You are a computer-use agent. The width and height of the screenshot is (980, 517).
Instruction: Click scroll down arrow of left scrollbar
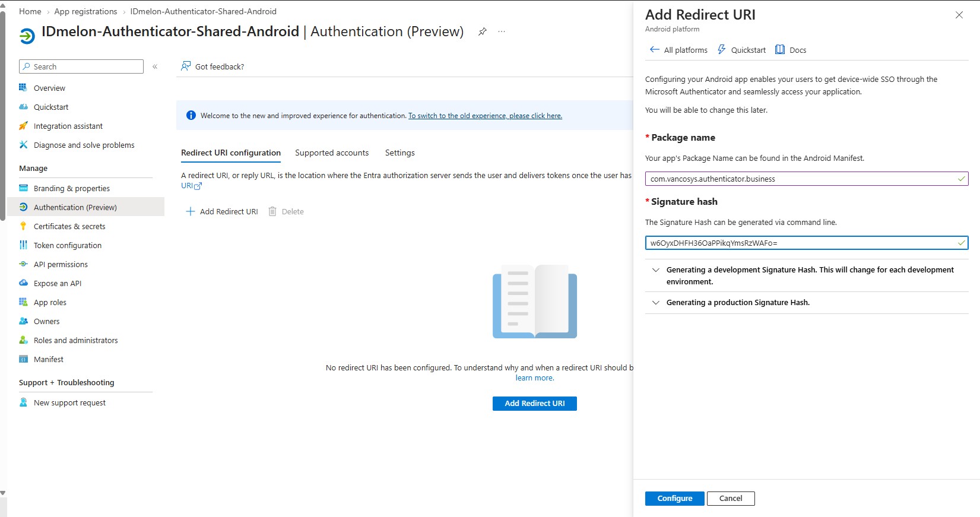coord(3,493)
